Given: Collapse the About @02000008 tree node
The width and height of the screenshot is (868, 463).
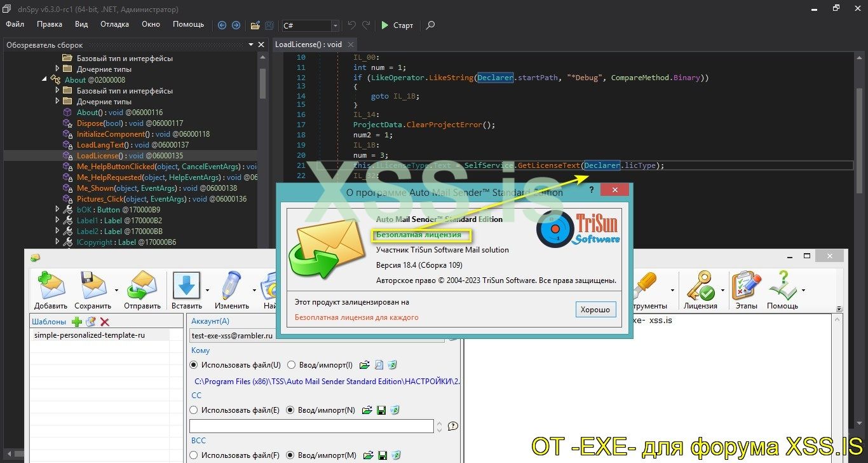Looking at the screenshot, I should click(44, 80).
